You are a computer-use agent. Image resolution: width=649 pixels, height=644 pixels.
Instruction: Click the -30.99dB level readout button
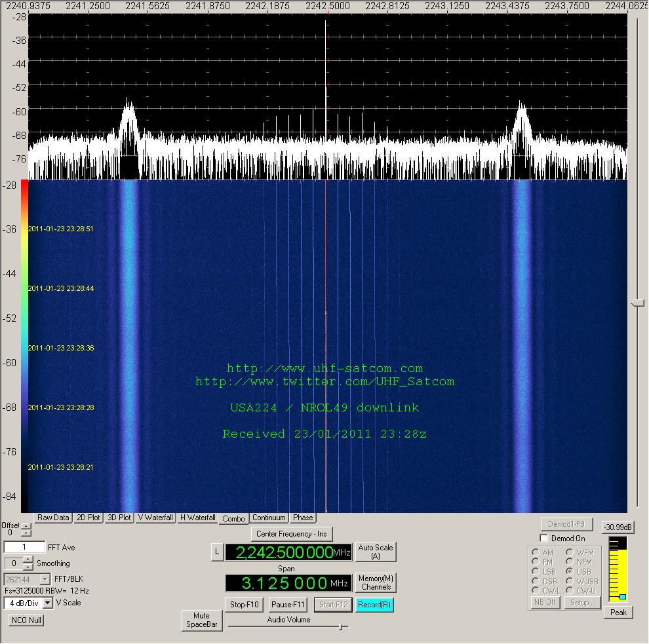point(618,527)
